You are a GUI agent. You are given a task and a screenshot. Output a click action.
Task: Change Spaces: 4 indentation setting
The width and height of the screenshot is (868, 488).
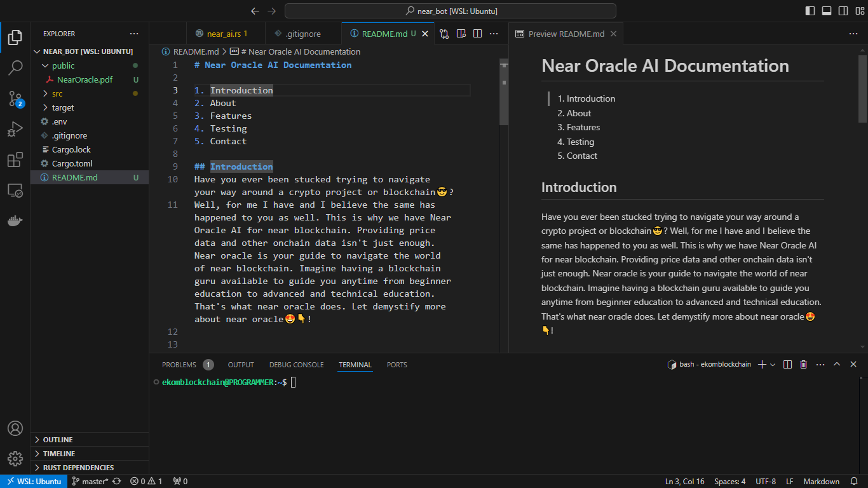pos(730,481)
